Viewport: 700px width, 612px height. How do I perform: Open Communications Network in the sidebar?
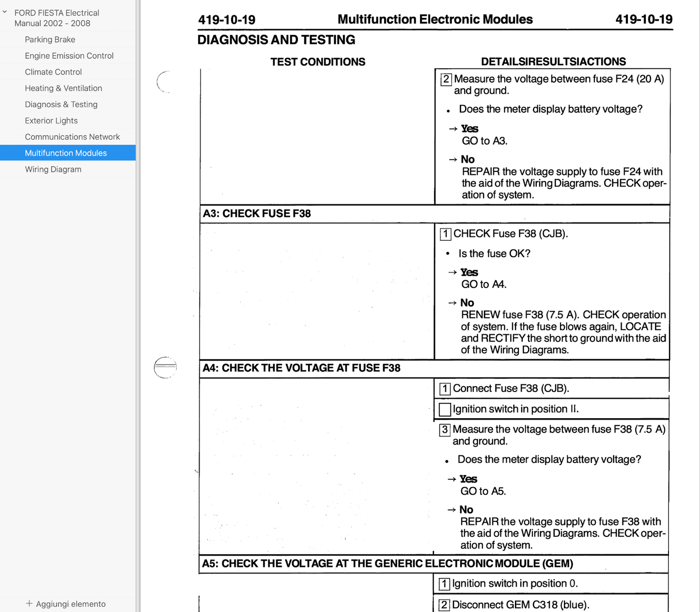point(72,137)
